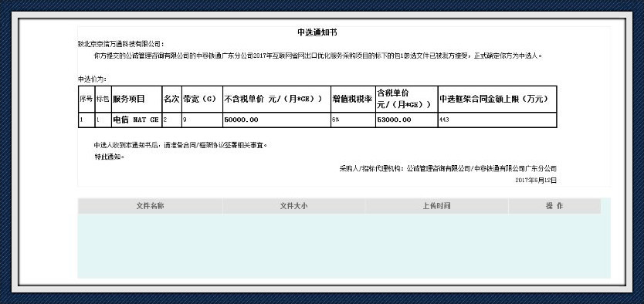
Task: Click the 含税单价 column header
Action: pyautogui.click(x=407, y=99)
